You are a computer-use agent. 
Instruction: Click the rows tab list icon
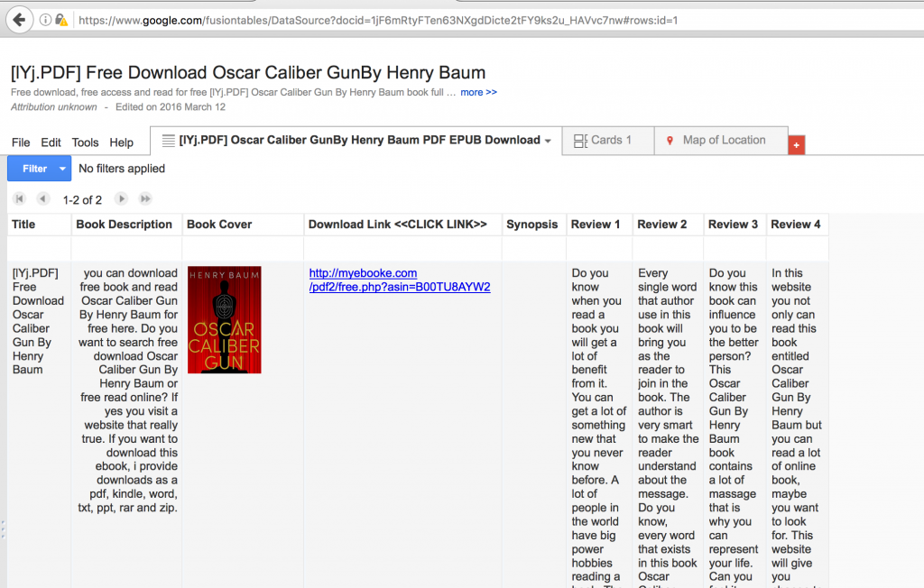169,141
